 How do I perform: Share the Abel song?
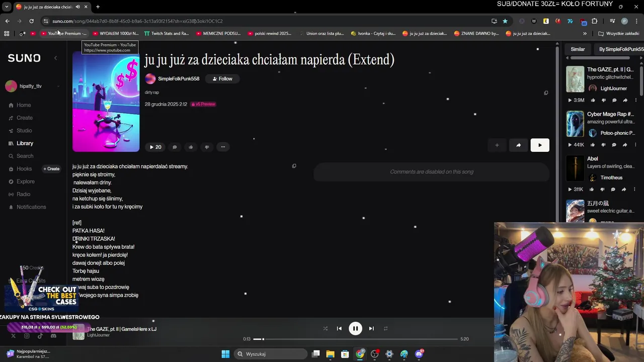[x=624, y=190]
